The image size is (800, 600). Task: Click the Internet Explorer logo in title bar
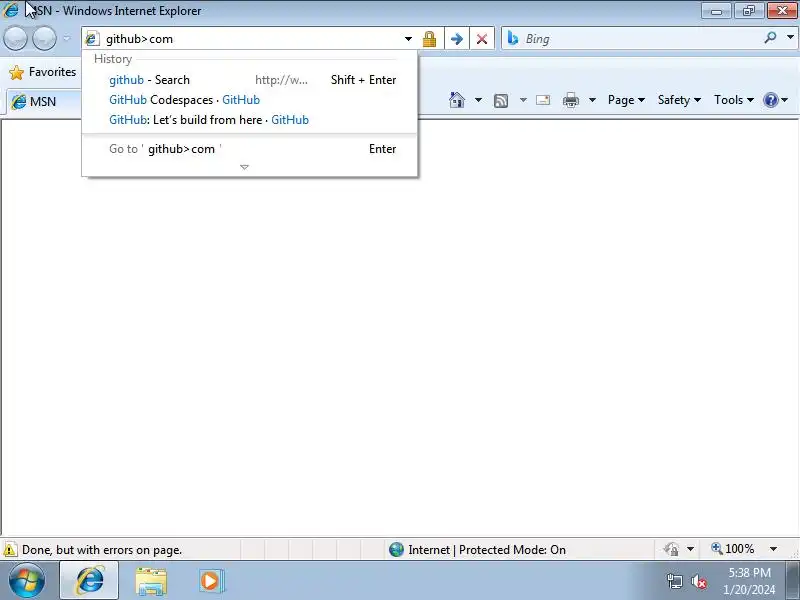pyautogui.click(x=11, y=10)
